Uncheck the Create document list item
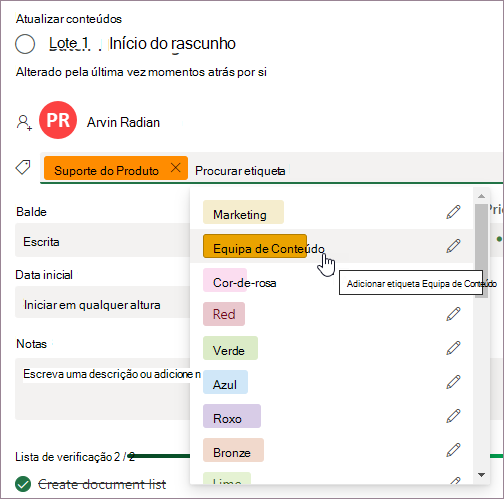The image size is (504, 499). coord(23,484)
